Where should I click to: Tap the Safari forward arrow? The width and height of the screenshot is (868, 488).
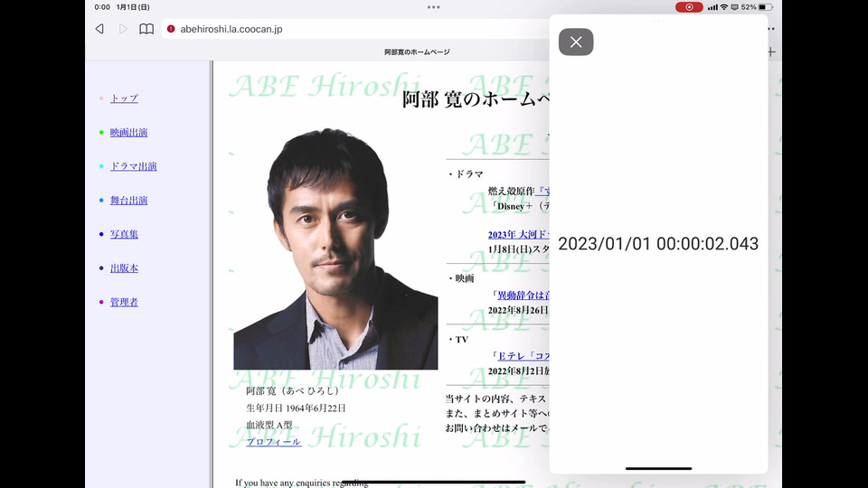123,29
